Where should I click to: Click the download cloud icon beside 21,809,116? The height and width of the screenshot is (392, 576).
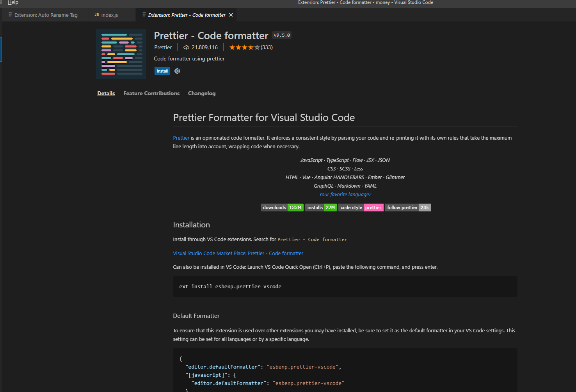point(186,47)
